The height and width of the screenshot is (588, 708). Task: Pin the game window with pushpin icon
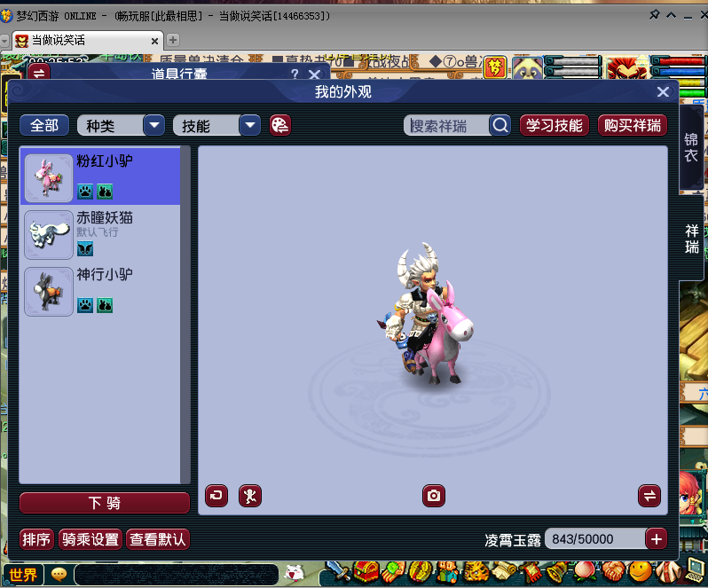(654, 15)
